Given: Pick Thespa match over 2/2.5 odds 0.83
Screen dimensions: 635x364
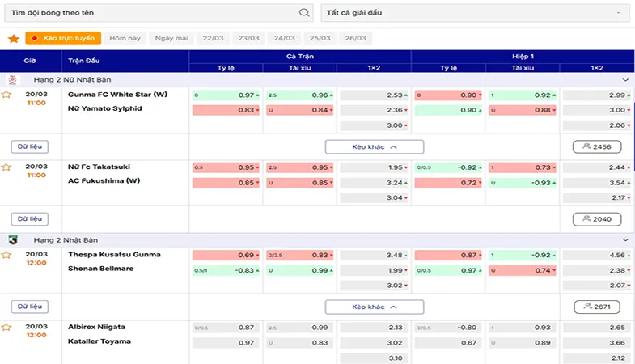Looking at the screenshot, I should (299, 255).
